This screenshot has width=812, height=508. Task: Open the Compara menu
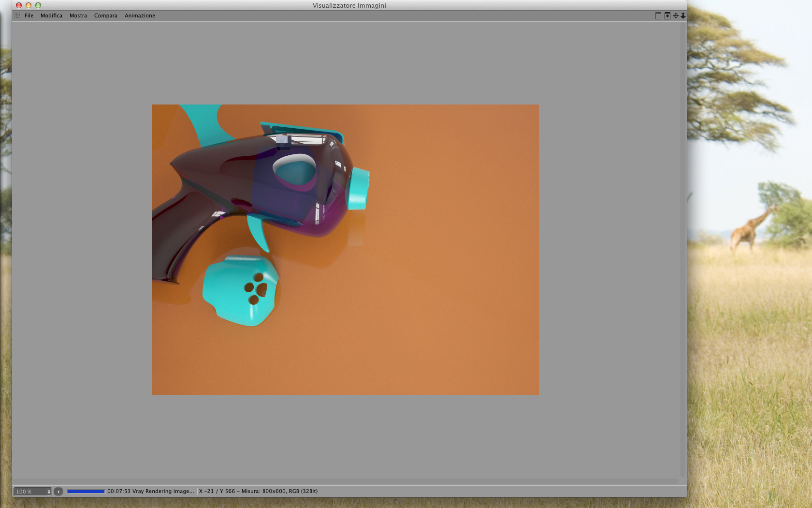[x=106, y=15]
